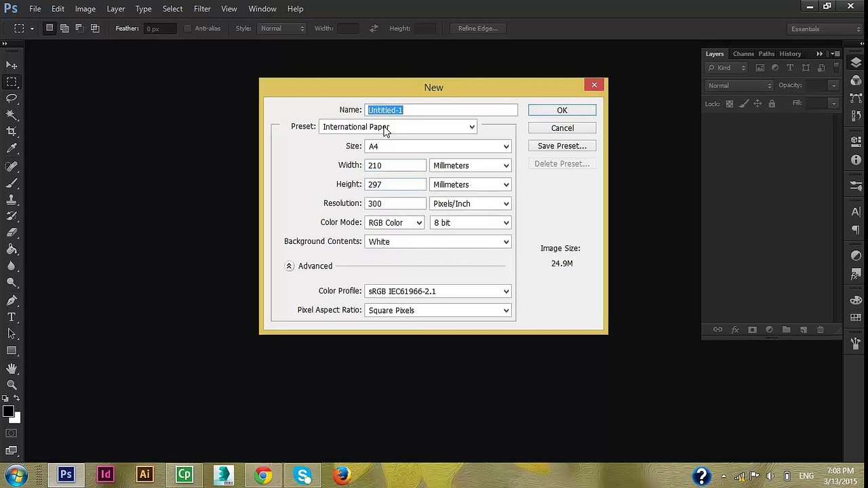Open the Preset dropdown
The image size is (868, 488).
point(398,127)
